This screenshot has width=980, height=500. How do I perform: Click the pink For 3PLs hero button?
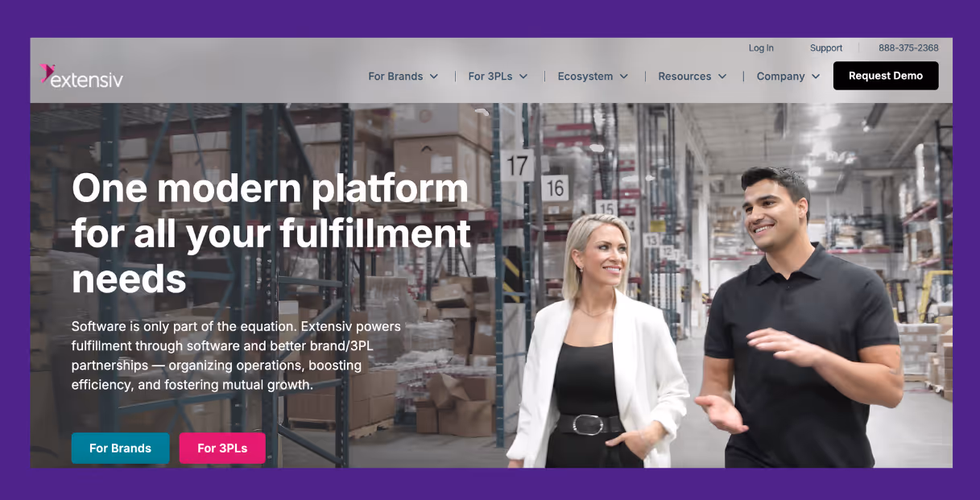[222, 448]
